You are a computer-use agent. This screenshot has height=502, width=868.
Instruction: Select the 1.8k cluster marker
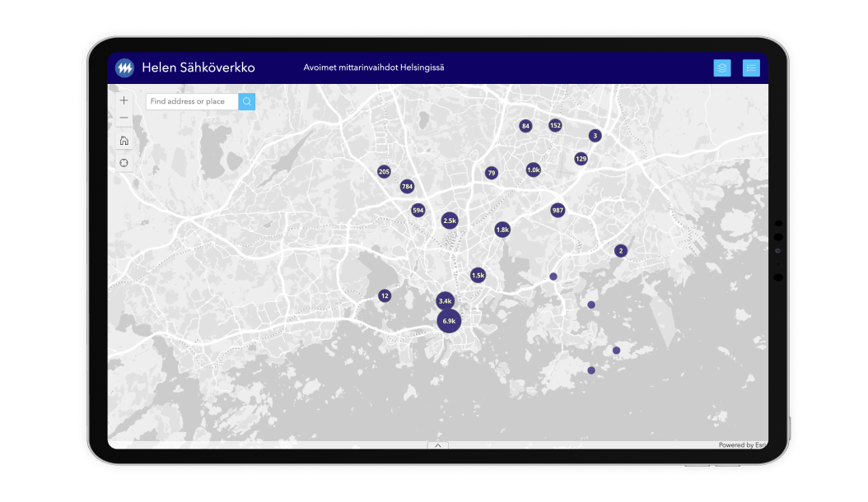pos(502,229)
